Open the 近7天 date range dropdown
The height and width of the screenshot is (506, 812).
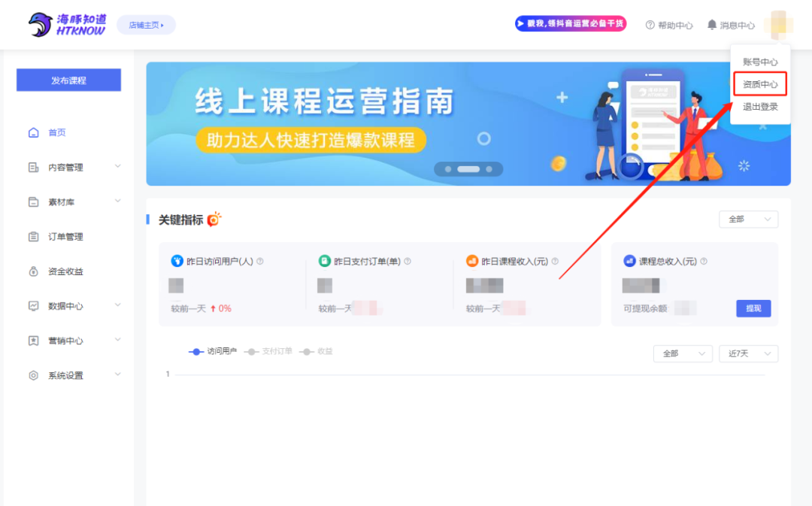tap(748, 353)
